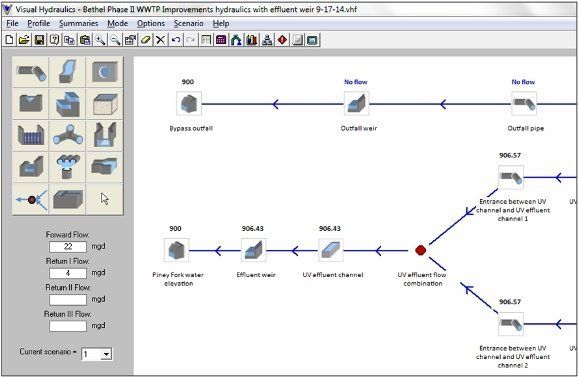Open the Options menu
This screenshot has height=377, width=578.
151,23
